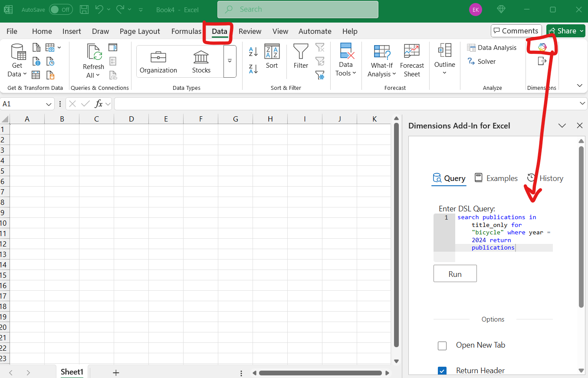The image size is (588, 378).
Task: Select the Stocks data type
Action: click(201, 61)
